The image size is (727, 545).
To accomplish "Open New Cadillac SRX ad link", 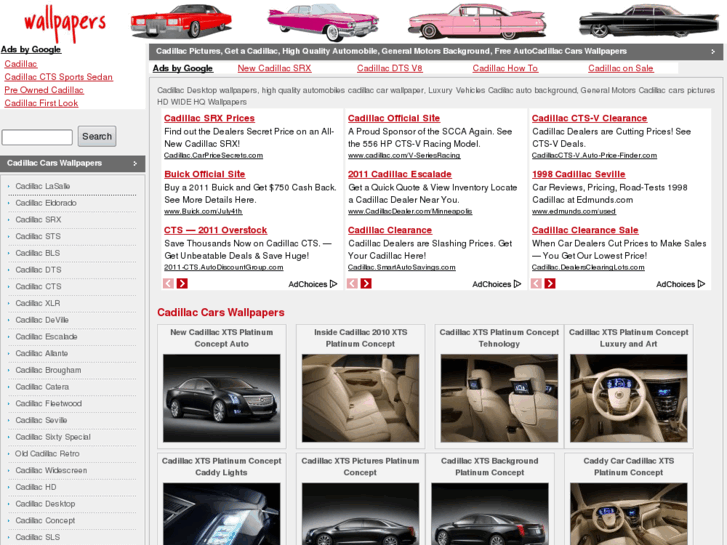I will [x=274, y=68].
